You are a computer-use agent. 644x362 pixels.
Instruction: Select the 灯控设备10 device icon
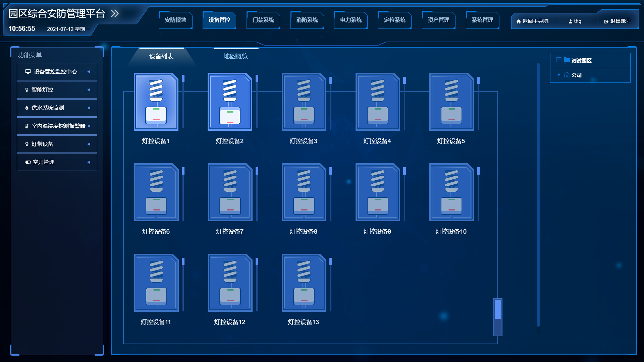(451, 192)
